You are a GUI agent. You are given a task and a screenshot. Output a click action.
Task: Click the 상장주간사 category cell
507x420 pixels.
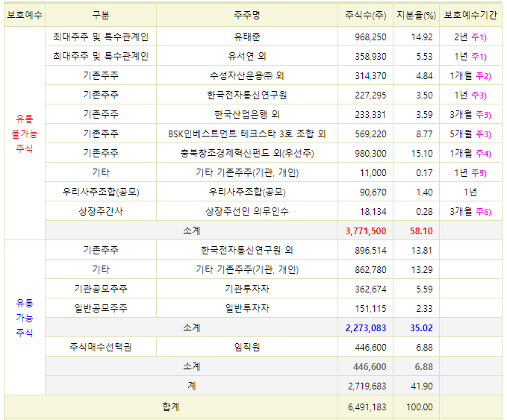click(x=101, y=211)
